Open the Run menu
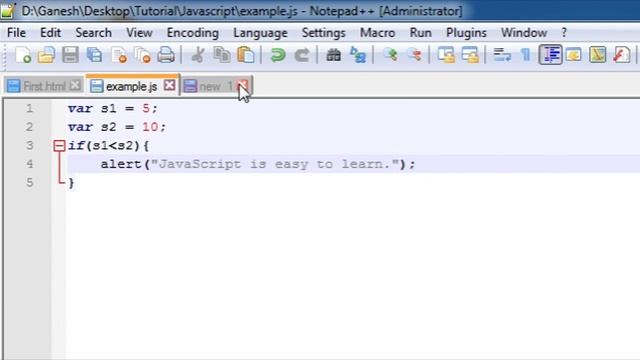640x360 pixels. coord(420,33)
